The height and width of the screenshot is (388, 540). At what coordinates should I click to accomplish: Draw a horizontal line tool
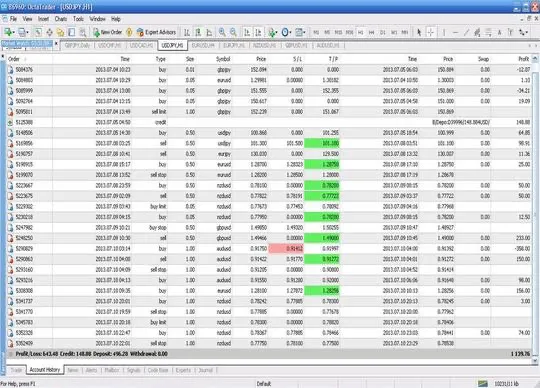[x=455, y=32]
